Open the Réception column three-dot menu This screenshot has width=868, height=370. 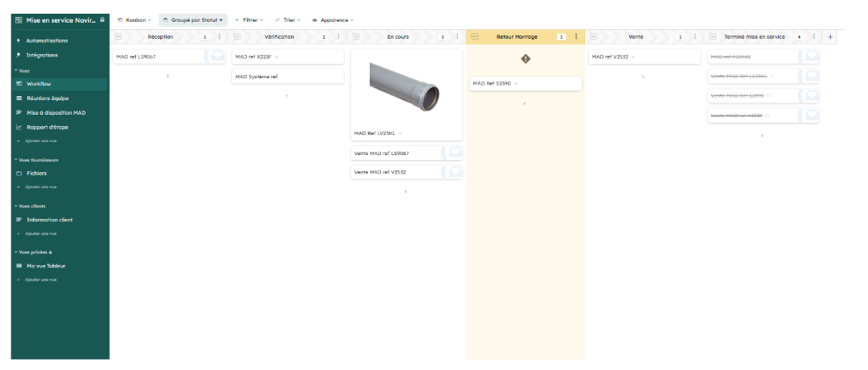(219, 36)
